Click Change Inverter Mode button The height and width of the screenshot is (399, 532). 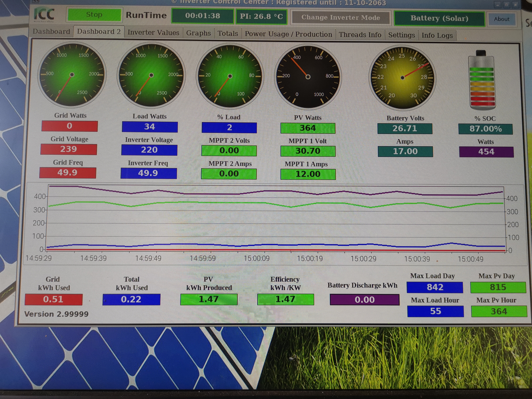point(340,17)
